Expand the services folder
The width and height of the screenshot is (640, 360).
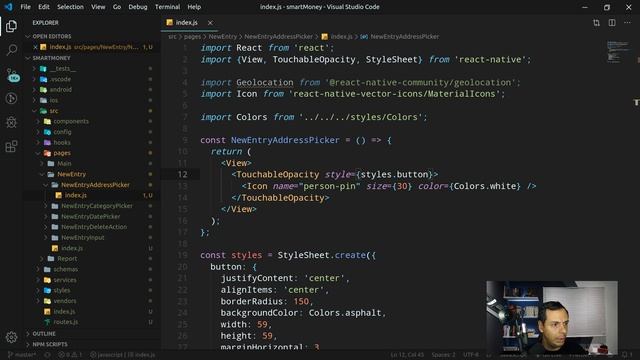pyautogui.click(x=65, y=280)
